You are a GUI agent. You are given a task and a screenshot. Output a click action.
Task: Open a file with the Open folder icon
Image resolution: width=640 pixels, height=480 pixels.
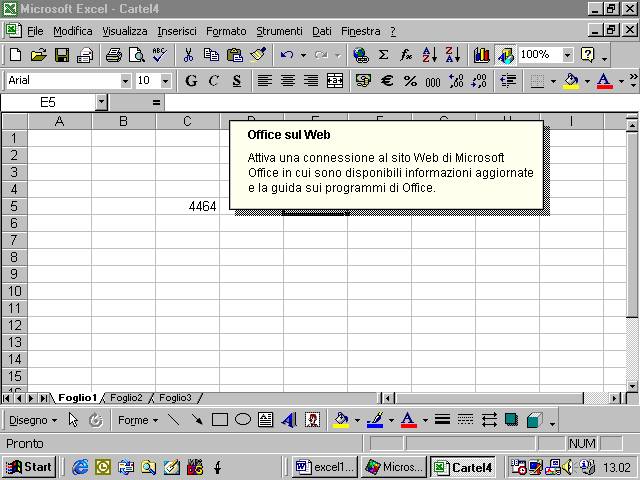click(x=39, y=55)
